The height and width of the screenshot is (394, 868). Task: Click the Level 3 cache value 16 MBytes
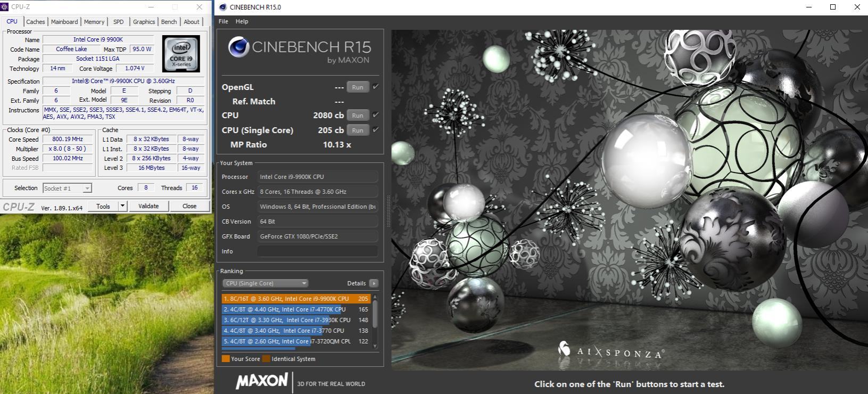tap(152, 168)
